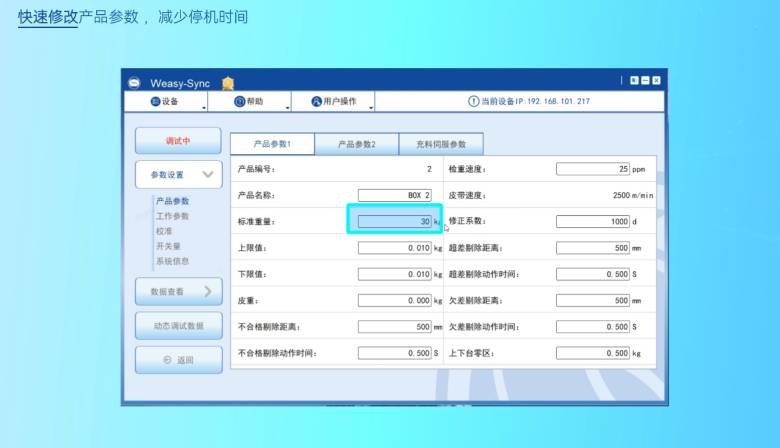Click the 标准重量 input field

point(394,221)
